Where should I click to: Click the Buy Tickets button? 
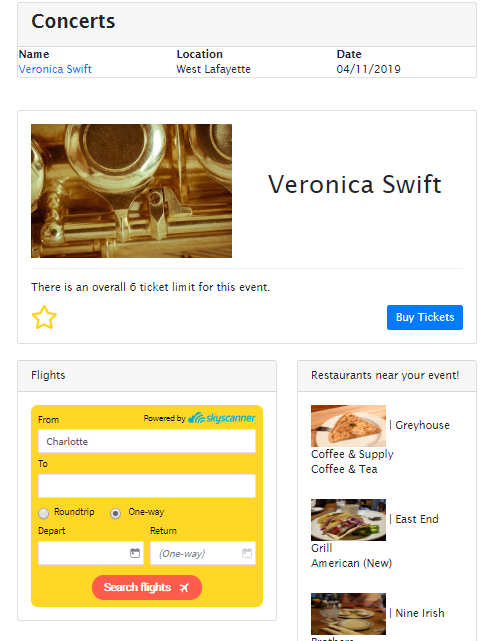[x=425, y=317]
